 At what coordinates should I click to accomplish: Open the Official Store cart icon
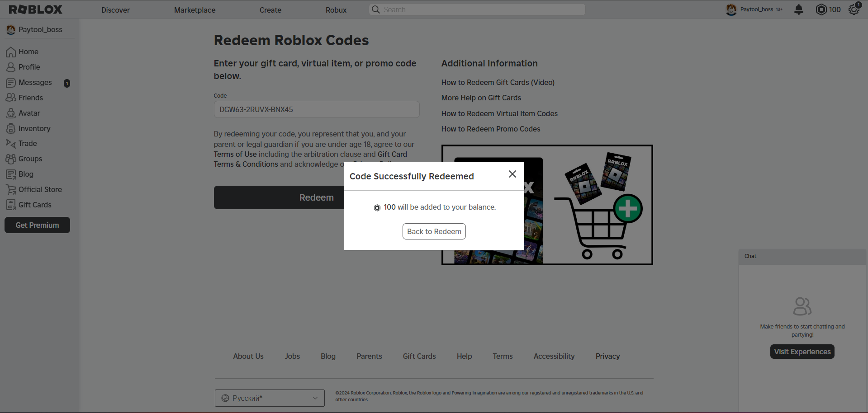11,189
